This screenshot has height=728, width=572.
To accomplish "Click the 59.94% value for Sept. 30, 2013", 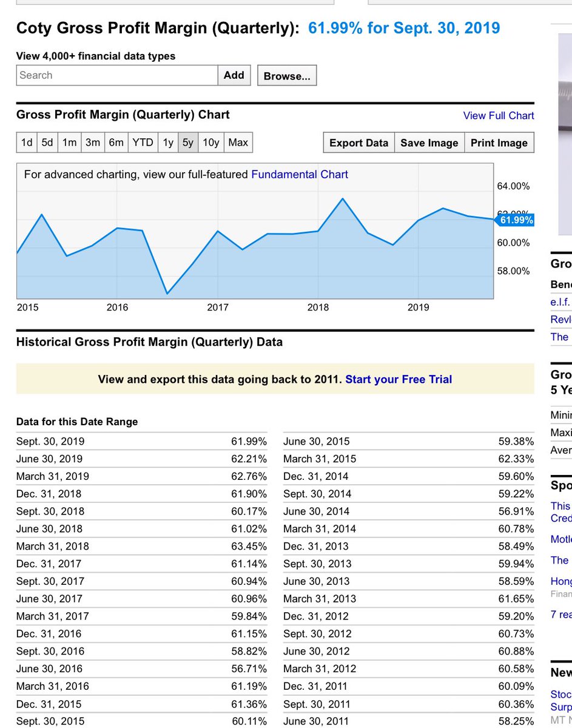I will (x=516, y=564).
